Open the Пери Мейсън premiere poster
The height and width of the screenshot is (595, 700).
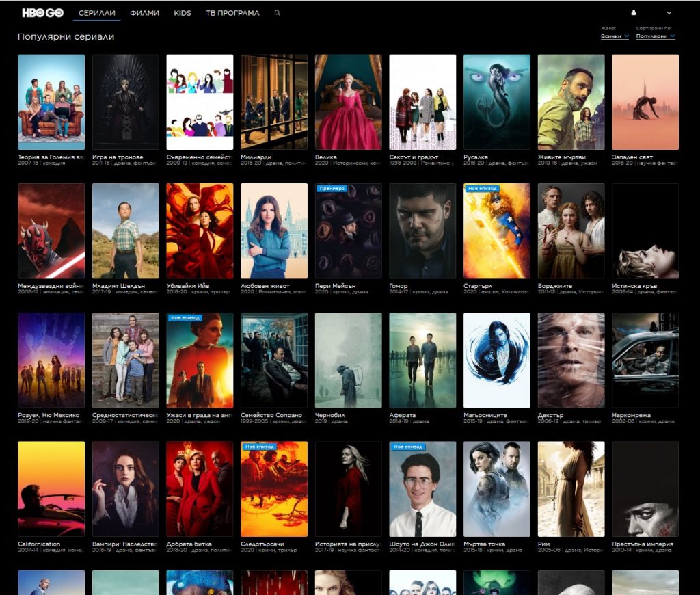click(349, 231)
